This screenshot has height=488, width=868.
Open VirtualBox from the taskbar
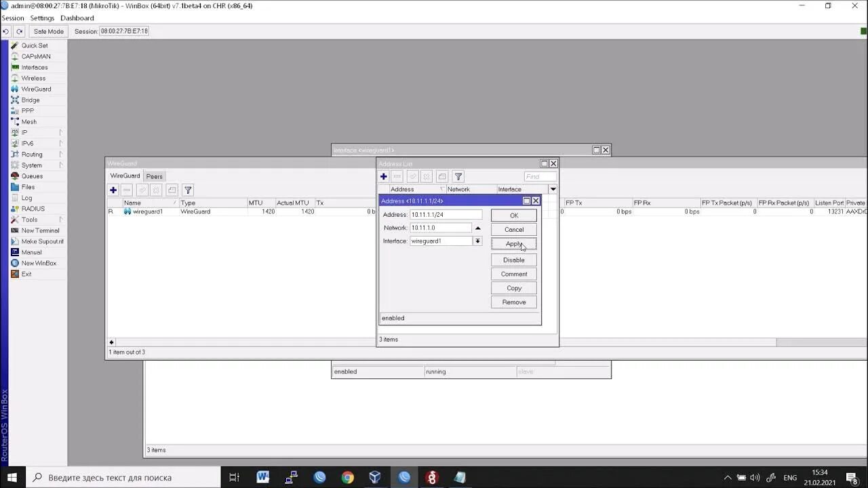point(375,477)
